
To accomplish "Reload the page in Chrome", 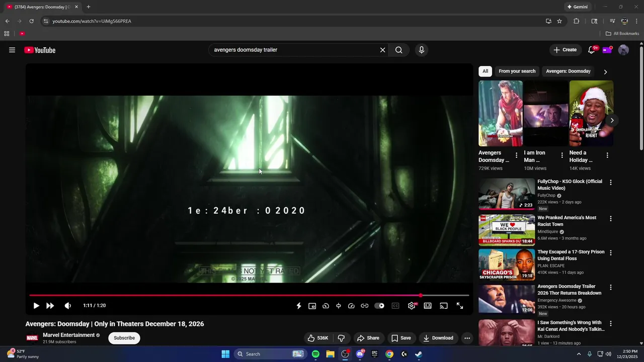I will (x=31, y=21).
